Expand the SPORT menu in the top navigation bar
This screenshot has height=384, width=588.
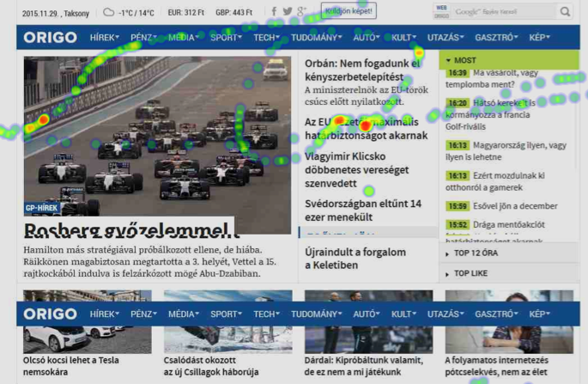pyautogui.click(x=226, y=38)
